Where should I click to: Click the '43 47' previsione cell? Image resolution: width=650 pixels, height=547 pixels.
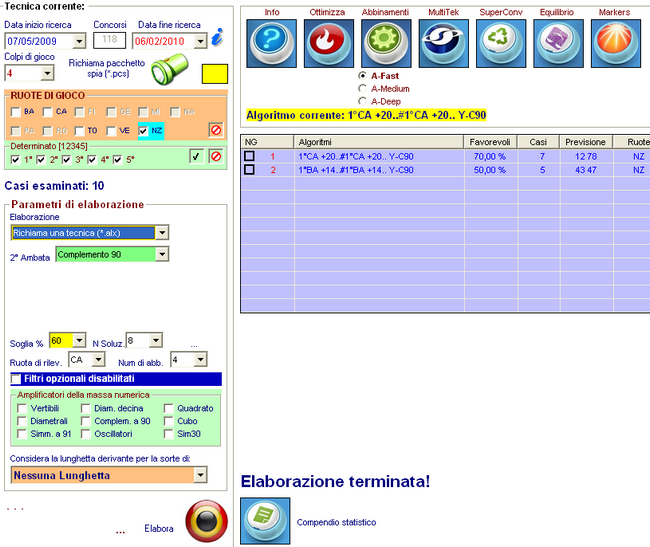(586, 169)
